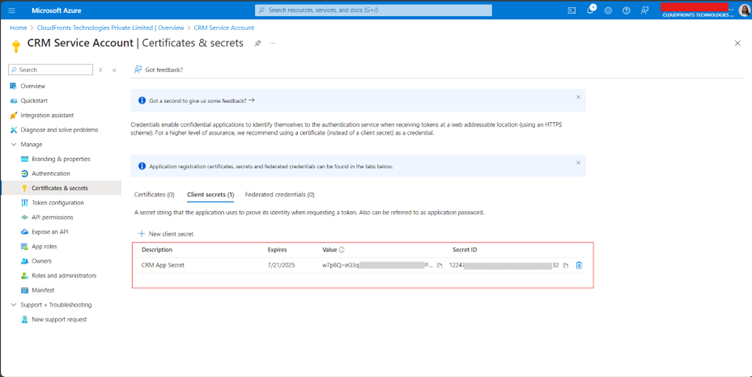Viewport: 752px width, 377px height.
Task: Copy the client secret value
Action: [x=439, y=265]
